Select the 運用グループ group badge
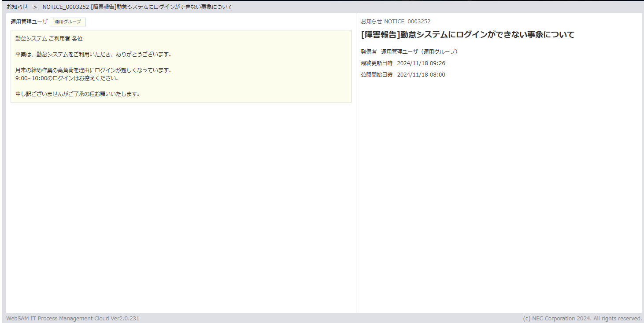Viewport: 644px width, 323px height. pyautogui.click(x=68, y=22)
